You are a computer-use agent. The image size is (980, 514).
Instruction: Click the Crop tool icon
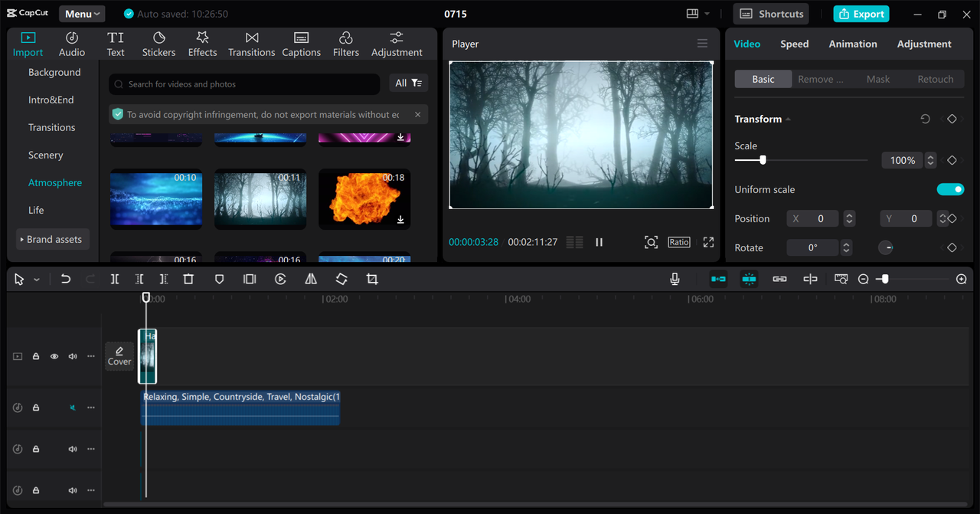pyautogui.click(x=372, y=280)
